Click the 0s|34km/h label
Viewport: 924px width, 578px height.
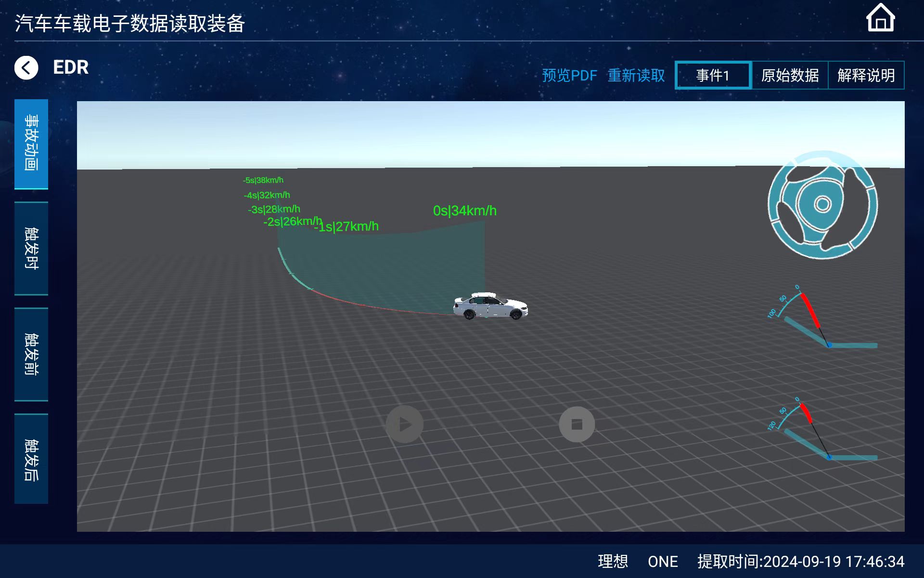[465, 210]
